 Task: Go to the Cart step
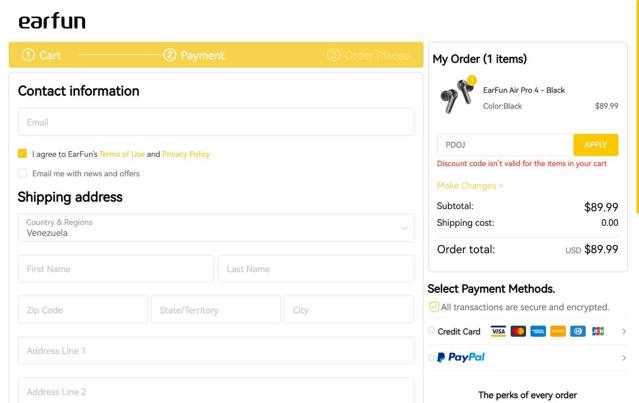[x=42, y=55]
